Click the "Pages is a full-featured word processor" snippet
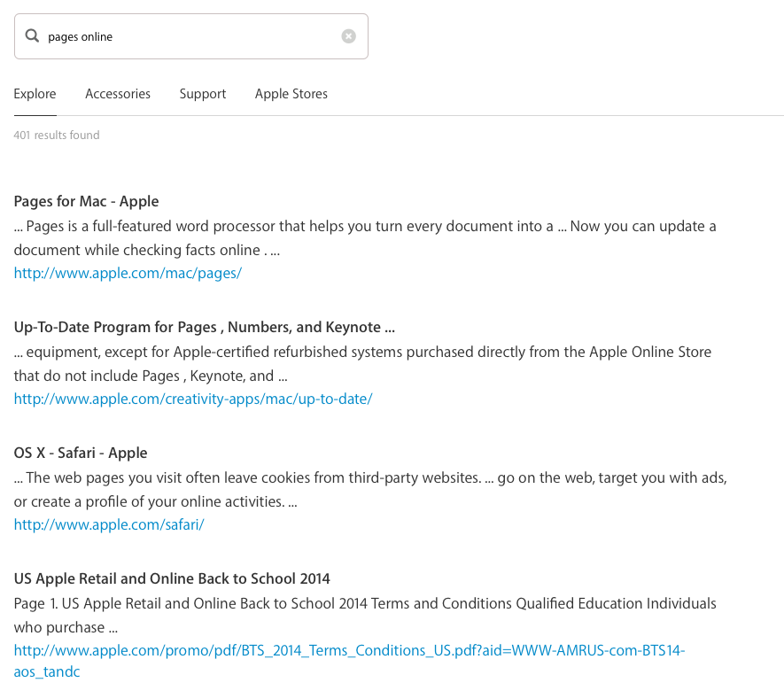This screenshot has height=698, width=784. [365, 238]
